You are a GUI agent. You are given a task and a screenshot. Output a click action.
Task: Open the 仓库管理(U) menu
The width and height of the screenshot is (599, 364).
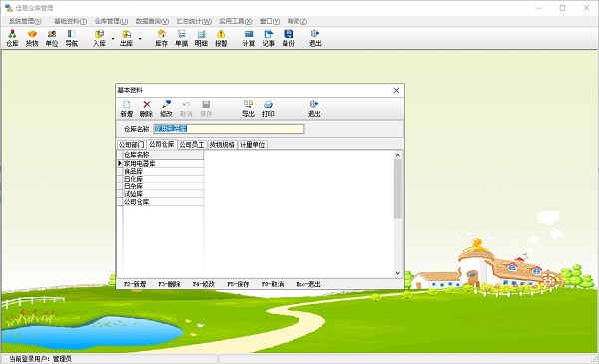click(111, 21)
